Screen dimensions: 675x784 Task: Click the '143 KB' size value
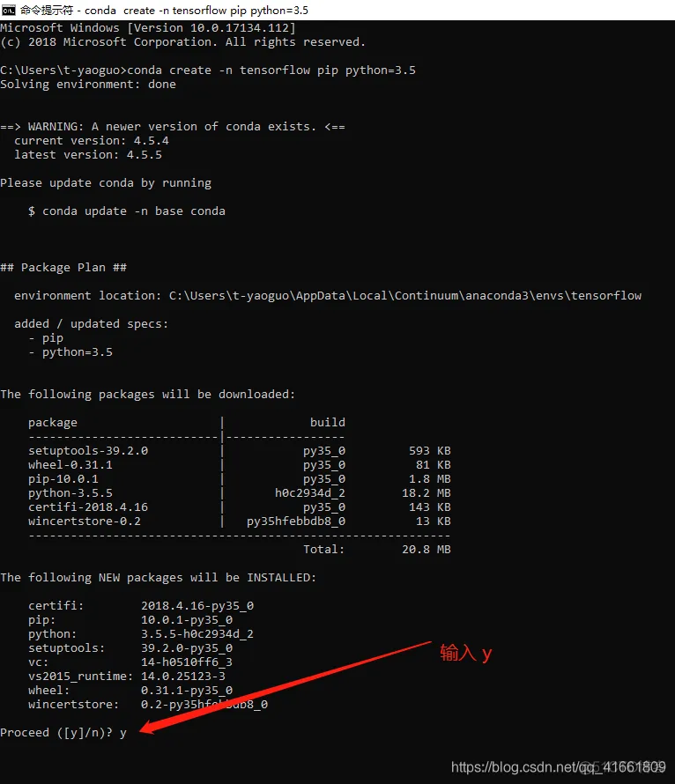430,507
